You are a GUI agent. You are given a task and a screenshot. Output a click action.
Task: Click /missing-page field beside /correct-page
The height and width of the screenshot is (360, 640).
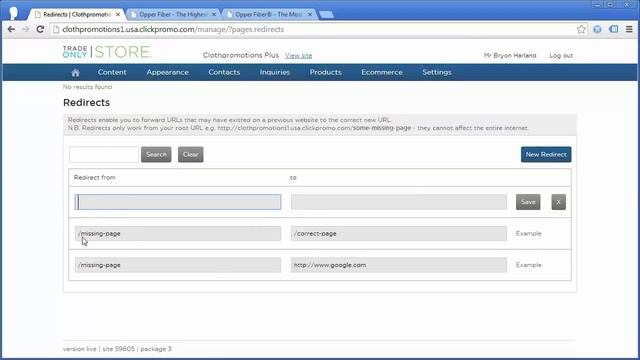[x=178, y=233]
